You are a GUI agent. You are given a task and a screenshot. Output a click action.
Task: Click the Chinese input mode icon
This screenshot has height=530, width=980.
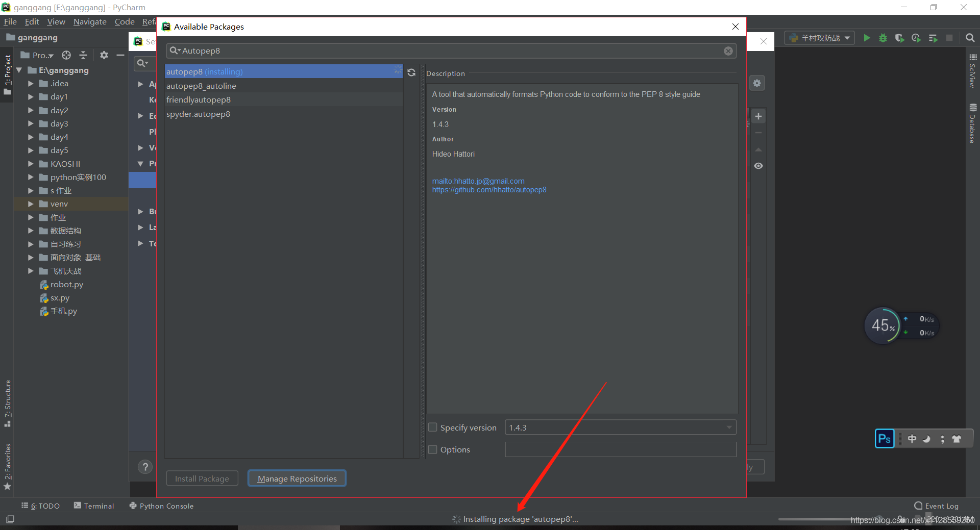coord(912,439)
